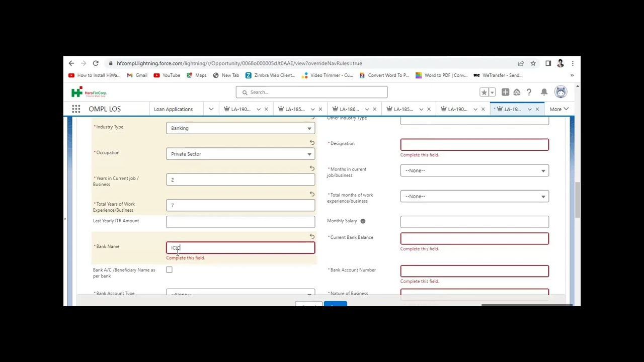Click the HeroFinCorp logo
This screenshot has height=362, width=644.
click(89, 93)
